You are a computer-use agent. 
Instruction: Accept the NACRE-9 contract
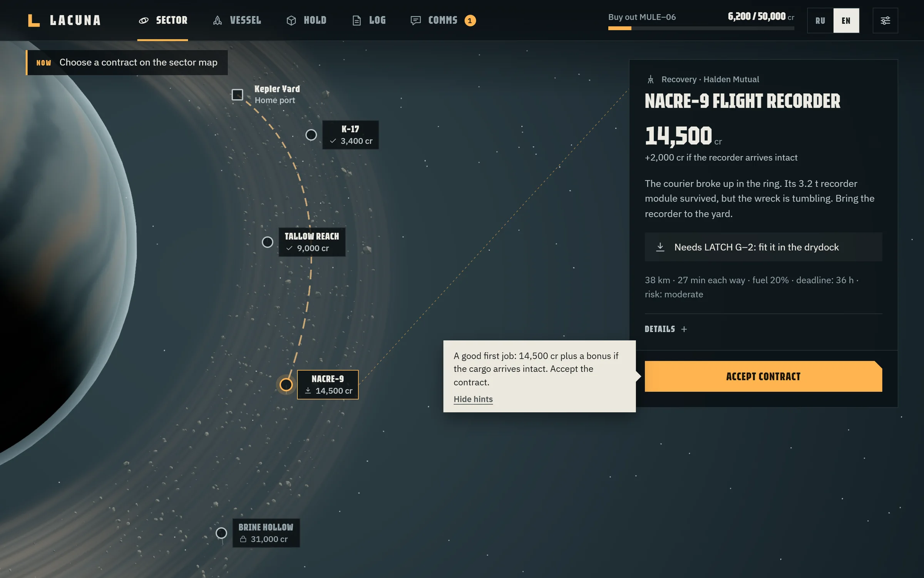(x=763, y=376)
